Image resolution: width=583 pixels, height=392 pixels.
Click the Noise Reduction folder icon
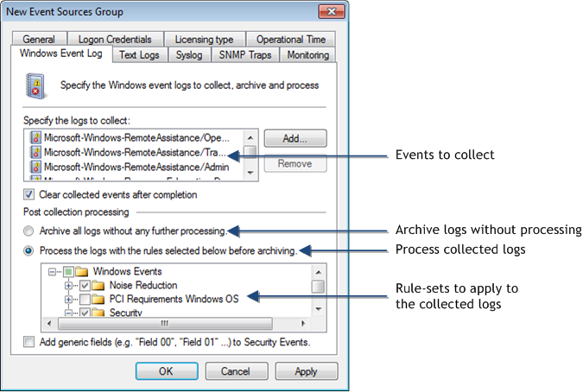pos(98,285)
